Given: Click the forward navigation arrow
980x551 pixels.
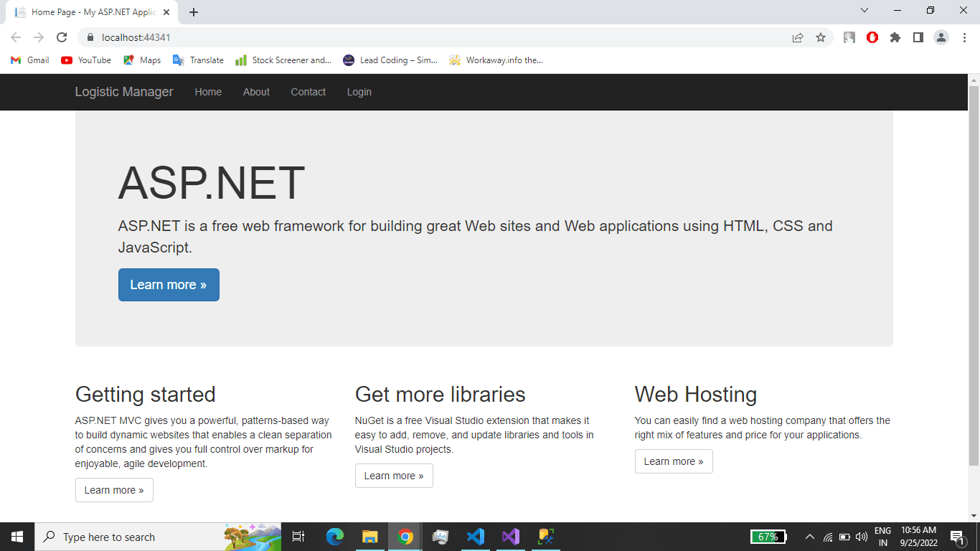Looking at the screenshot, I should click(39, 37).
